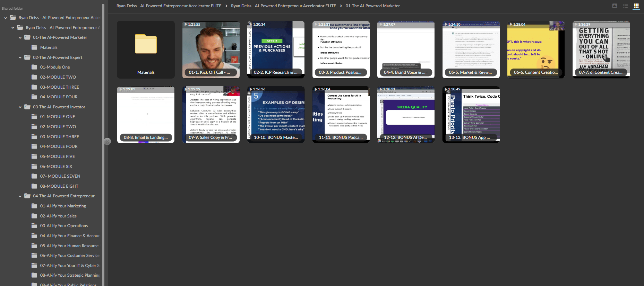Image resolution: width=644 pixels, height=286 pixels.
Task: Open 03-MODULE THREE under AI-Powered Expert
Action: (59, 87)
